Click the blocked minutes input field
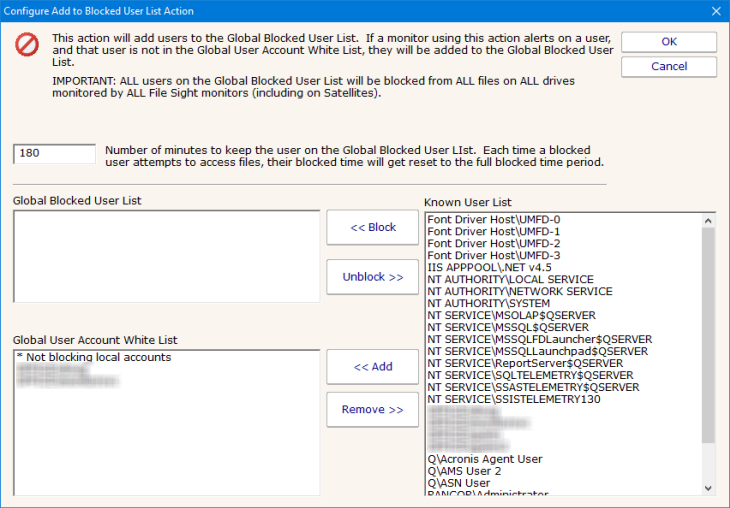730x508 pixels. (55, 154)
